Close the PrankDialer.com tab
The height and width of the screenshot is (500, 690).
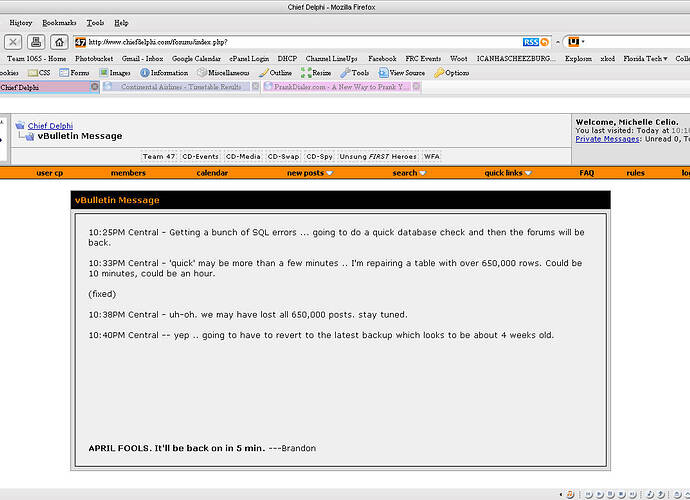pos(416,87)
